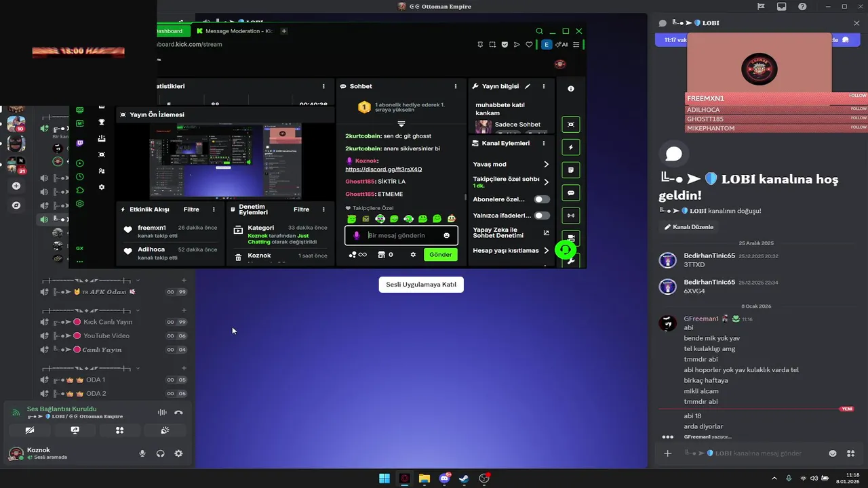
Task: Expand Yavaş mod settings
Action: (546, 164)
